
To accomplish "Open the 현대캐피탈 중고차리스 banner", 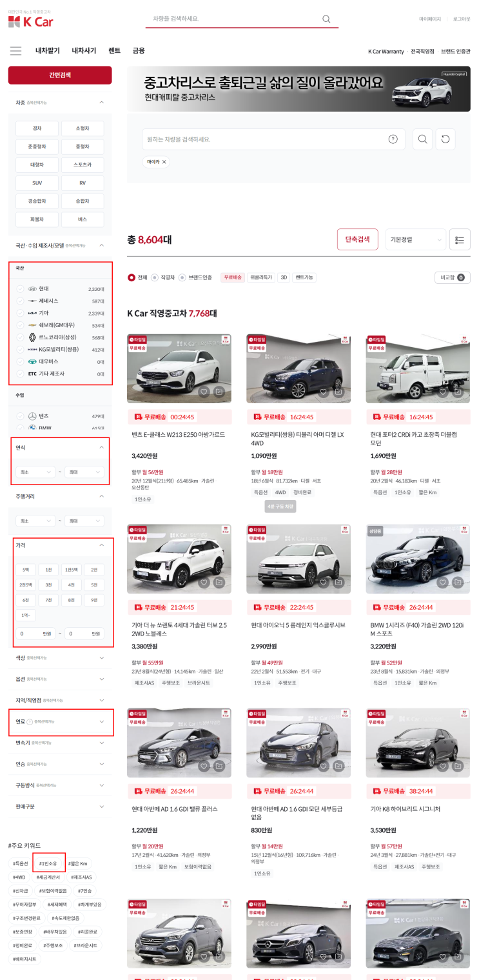I will point(298,88).
